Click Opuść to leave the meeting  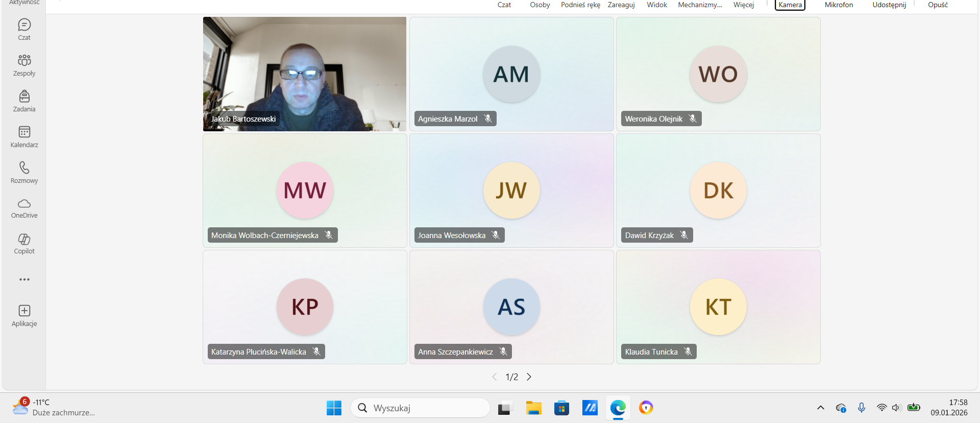(x=938, y=5)
